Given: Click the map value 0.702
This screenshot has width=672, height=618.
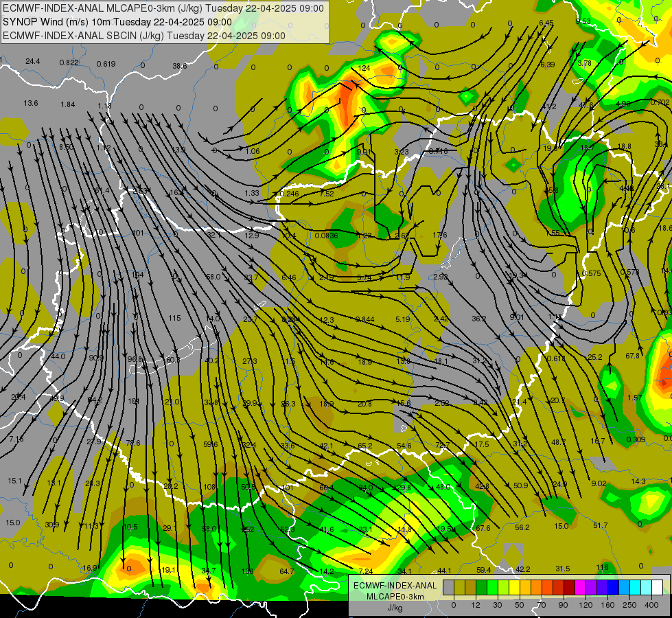Looking at the screenshot, I should (660, 102).
